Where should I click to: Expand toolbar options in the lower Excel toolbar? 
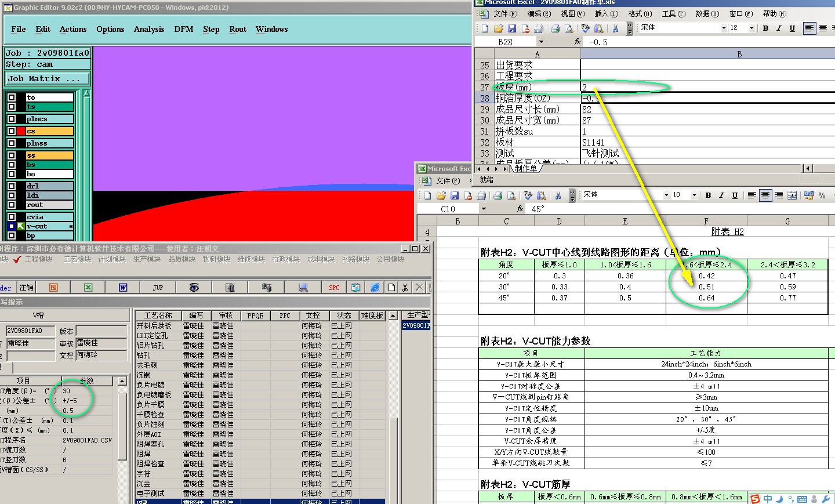pos(572,195)
